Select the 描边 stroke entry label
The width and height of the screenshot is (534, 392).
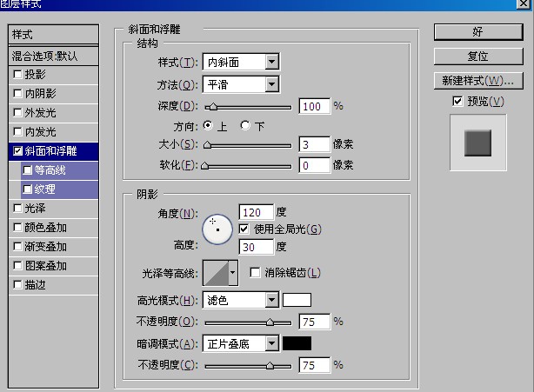point(35,285)
